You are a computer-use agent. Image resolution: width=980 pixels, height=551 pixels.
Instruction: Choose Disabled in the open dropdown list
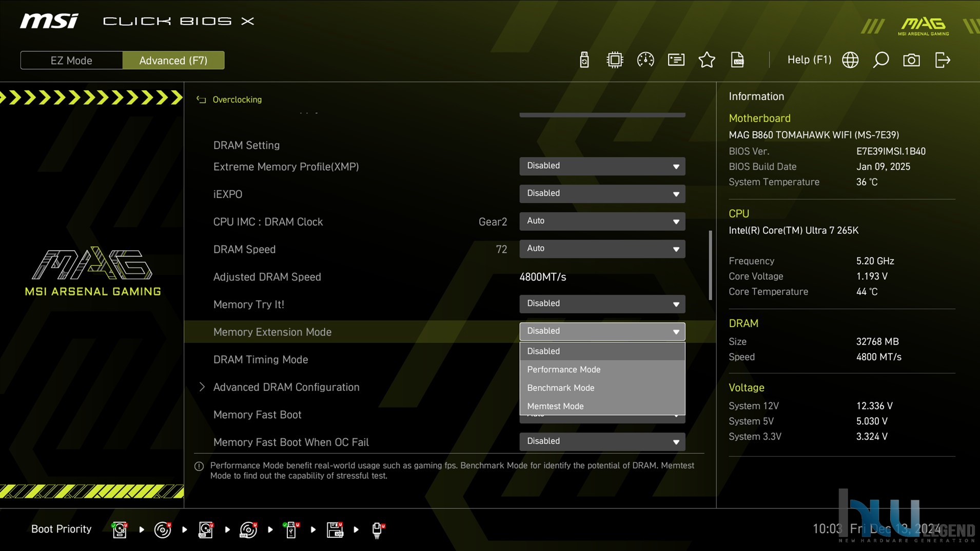tap(602, 351)
